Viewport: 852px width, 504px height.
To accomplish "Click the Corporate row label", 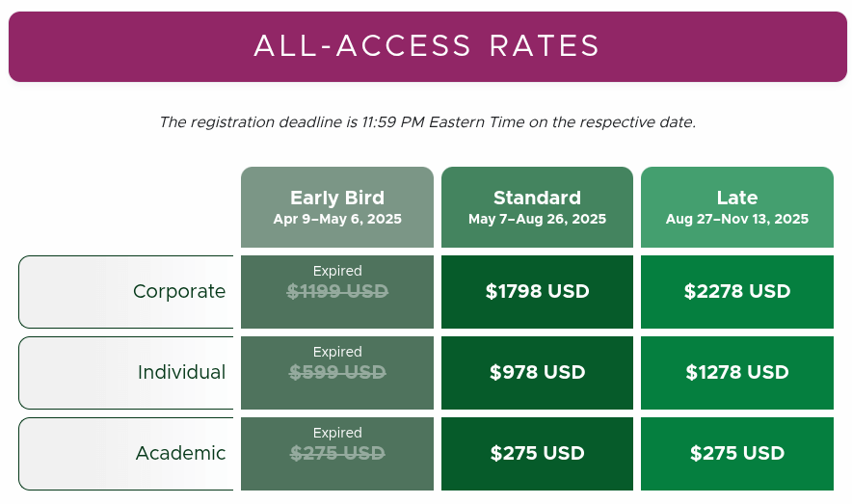I will tap(179, 292).
